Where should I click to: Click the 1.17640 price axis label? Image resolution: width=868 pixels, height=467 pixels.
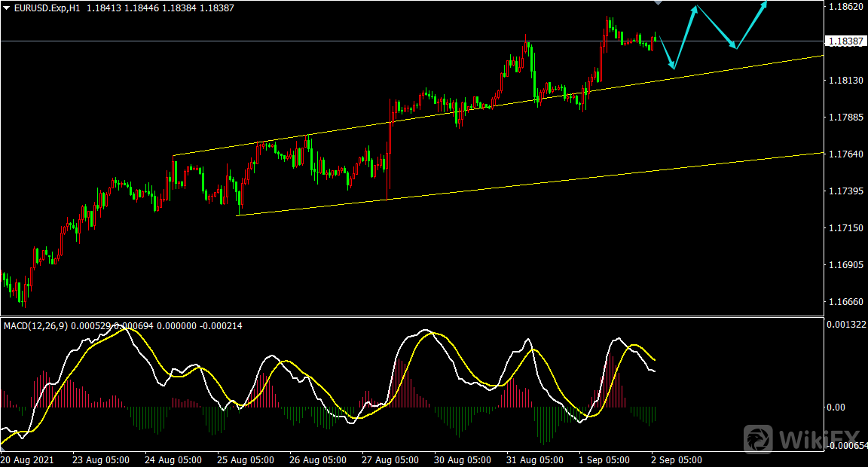tap(845, 154)
